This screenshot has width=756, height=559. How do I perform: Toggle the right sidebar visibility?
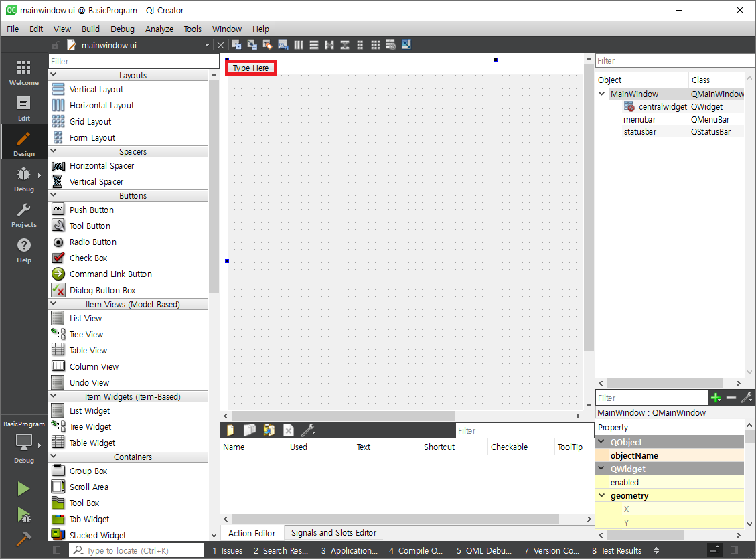tap(735, 550)
